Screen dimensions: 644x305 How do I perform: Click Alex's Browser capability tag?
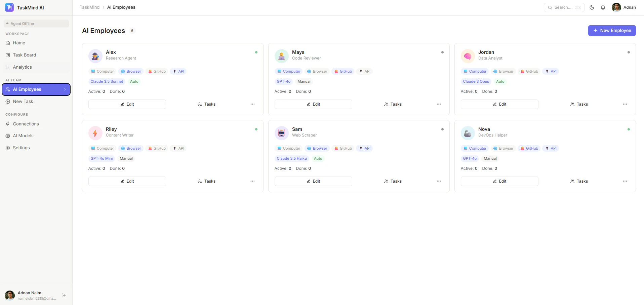(x=131, y=71)
